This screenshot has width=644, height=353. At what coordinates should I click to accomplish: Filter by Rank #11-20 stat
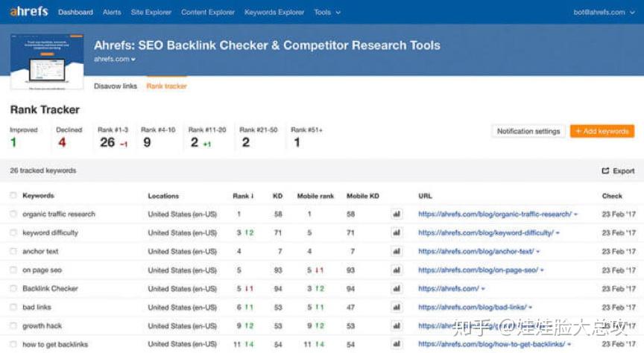point(207,137)
